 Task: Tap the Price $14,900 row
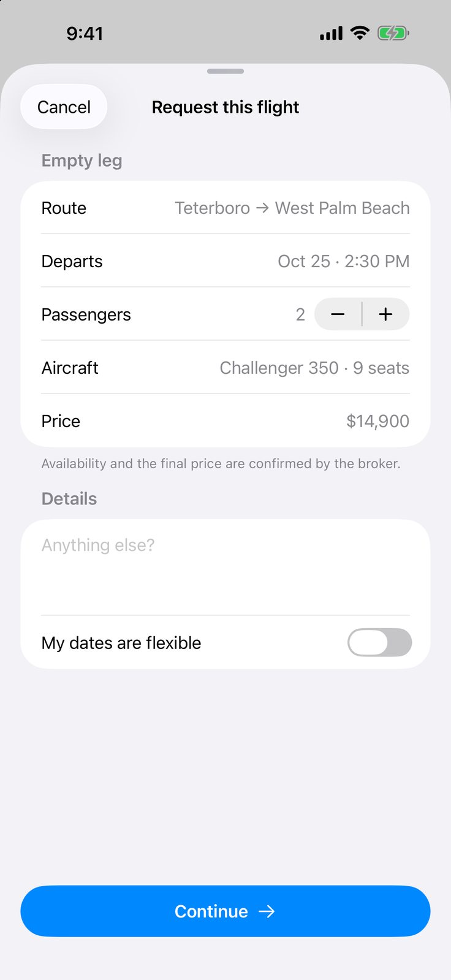tap(225, 421)
